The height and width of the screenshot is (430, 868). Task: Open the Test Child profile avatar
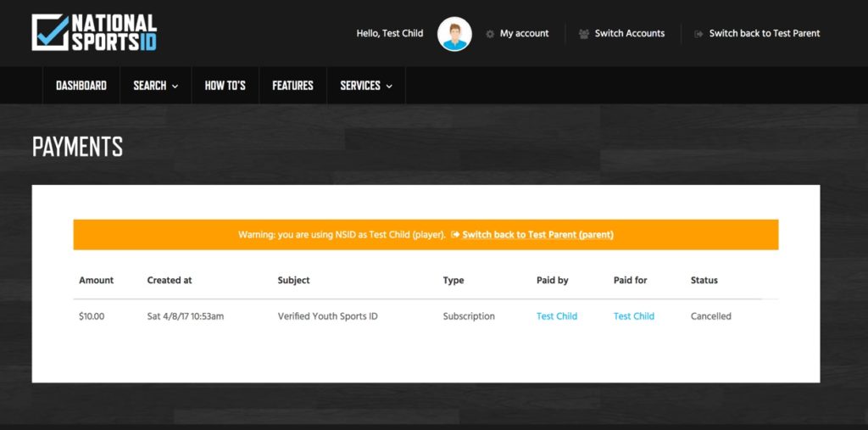454,34
